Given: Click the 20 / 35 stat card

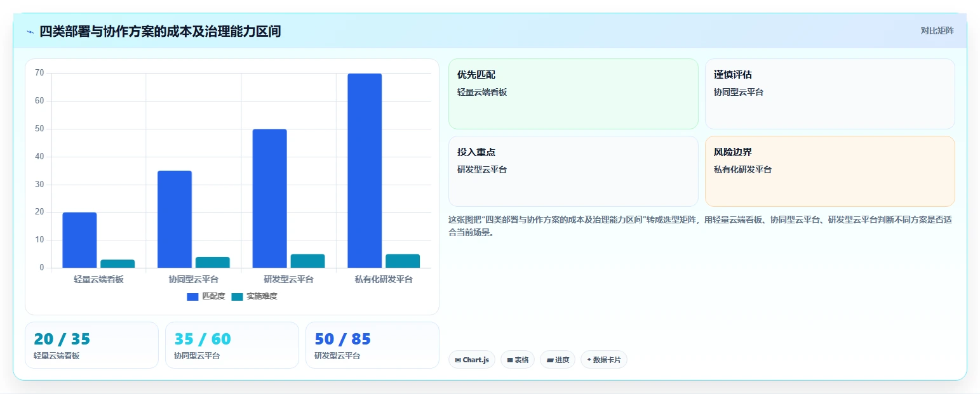Looking at the screenshot, I should [x=91, y=345].
